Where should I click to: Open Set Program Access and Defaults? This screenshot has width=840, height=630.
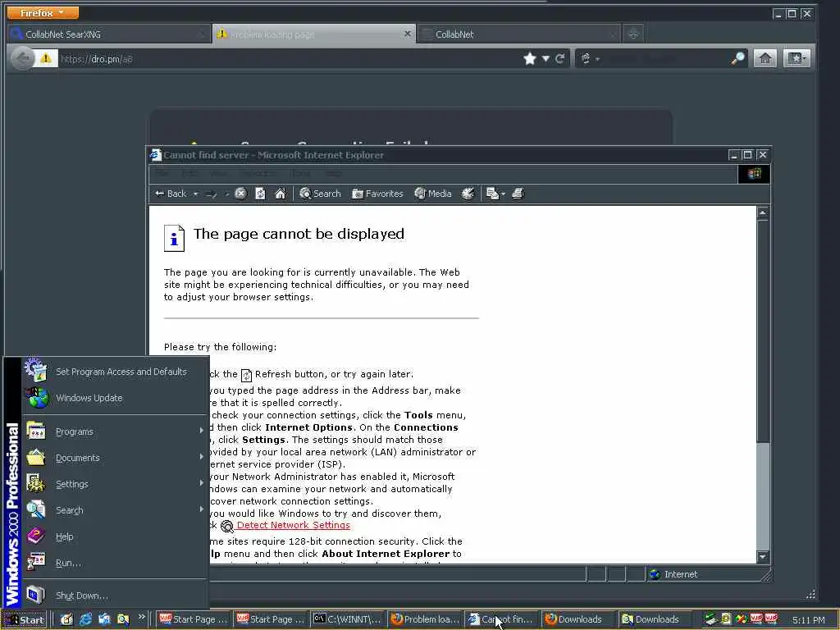tap(115, 372)
